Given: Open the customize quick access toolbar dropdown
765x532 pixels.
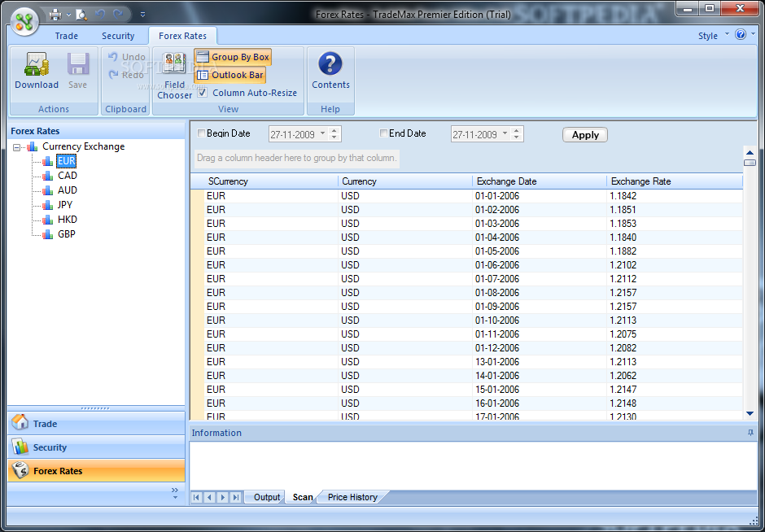Looking at the screenshot, I should 142,15.
